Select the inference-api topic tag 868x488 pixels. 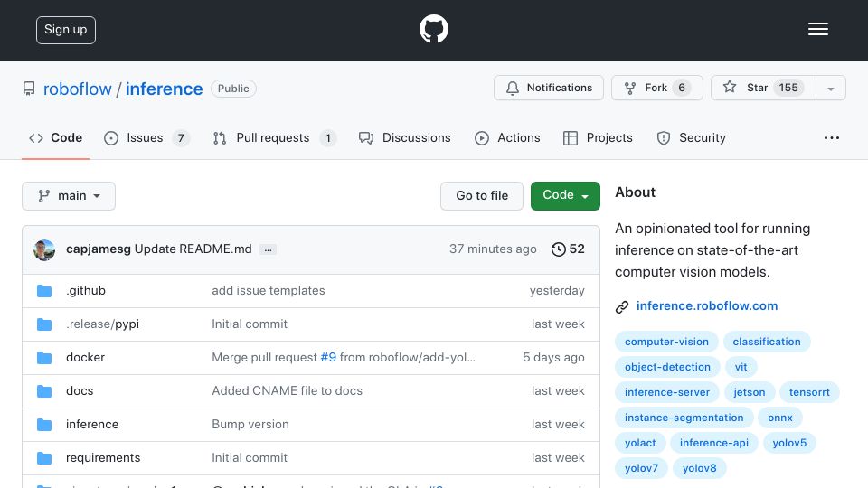(714, 443)
